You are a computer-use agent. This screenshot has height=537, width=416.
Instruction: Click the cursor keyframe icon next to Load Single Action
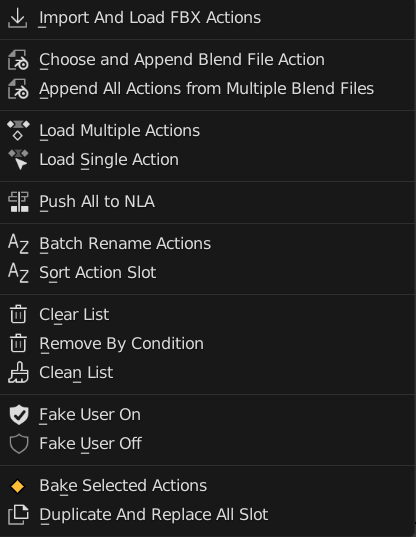(18, 160)
